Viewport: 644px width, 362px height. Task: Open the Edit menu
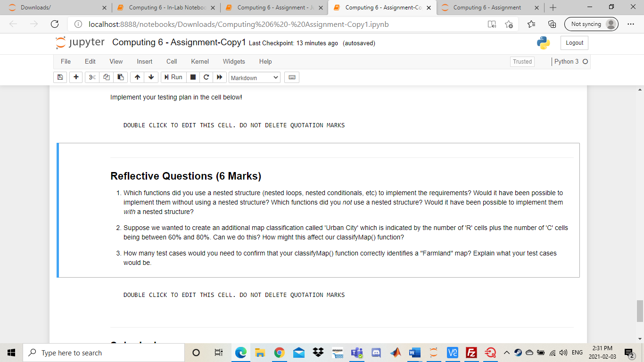pos(90,61)
